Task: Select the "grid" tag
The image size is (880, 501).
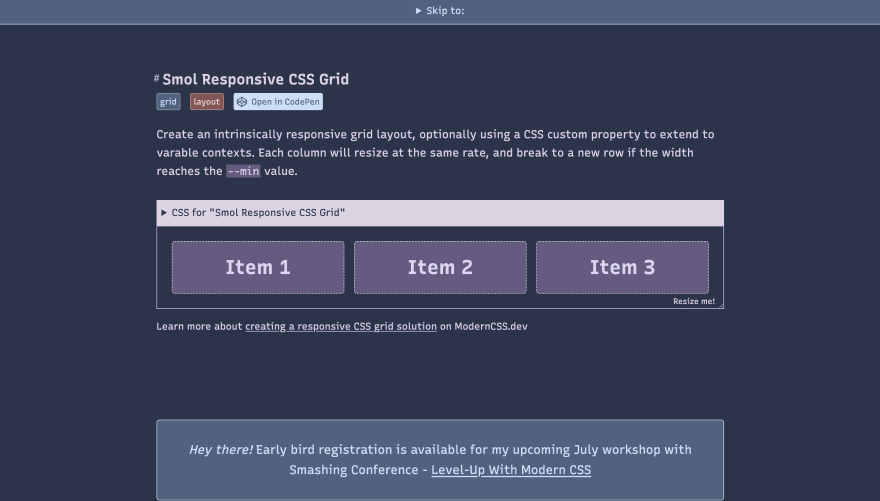Action: (x=168, y=102)
